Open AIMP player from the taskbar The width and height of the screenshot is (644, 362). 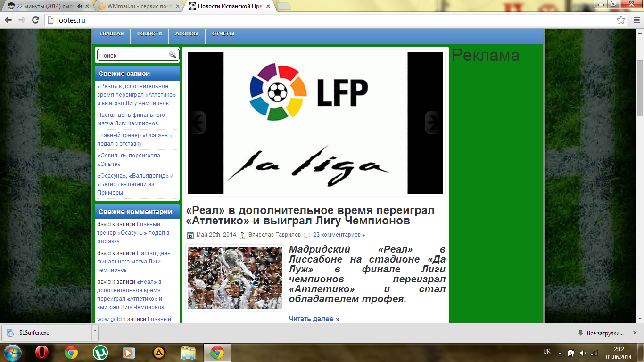[x=159, y=352]
